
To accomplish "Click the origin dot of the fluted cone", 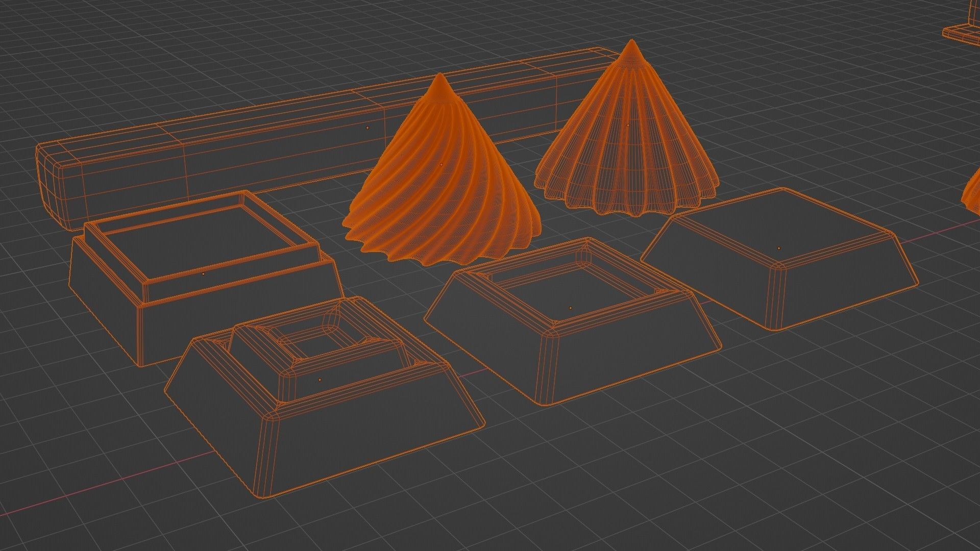I will click(x=628, y=124).
